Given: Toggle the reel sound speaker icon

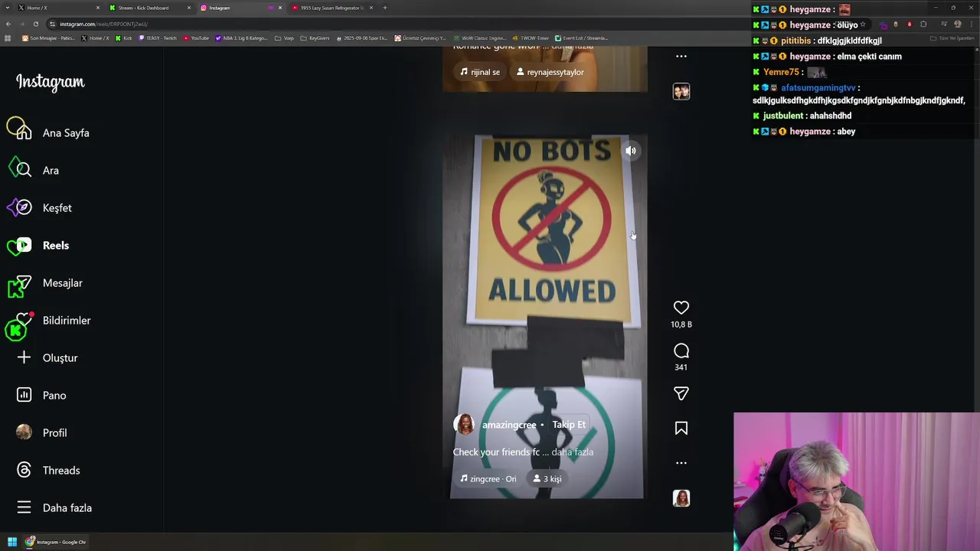Looking at the screenshot, I should (630, 151).
